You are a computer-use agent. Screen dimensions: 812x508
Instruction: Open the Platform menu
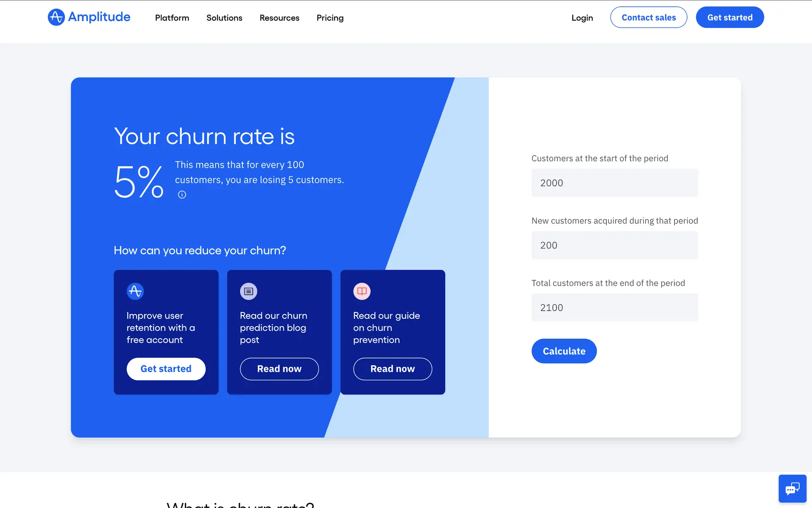click(x=172, y=18)
